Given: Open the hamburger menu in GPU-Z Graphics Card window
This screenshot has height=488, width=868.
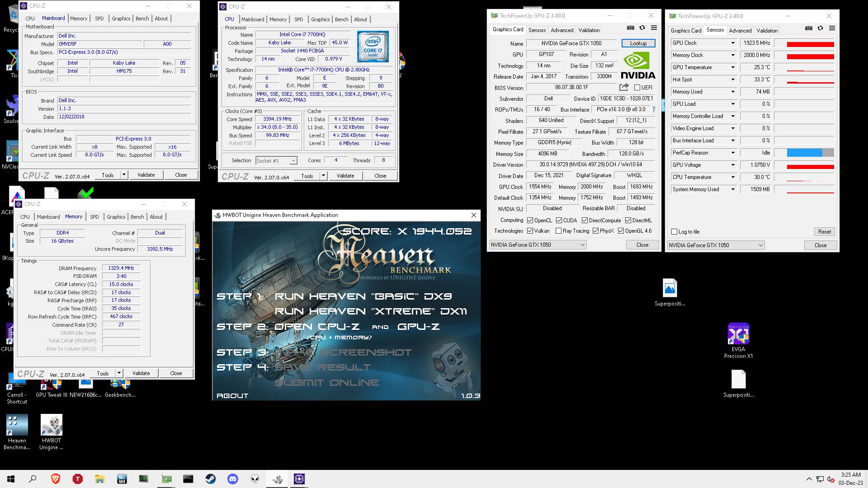Looking at the screenshot, I should point(654,28).
